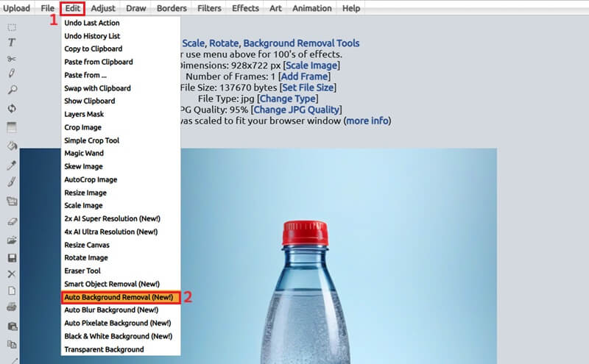Select the paint bucket fill tool
This screenshot has width=589, height=364.
click(x=12, y=146)
